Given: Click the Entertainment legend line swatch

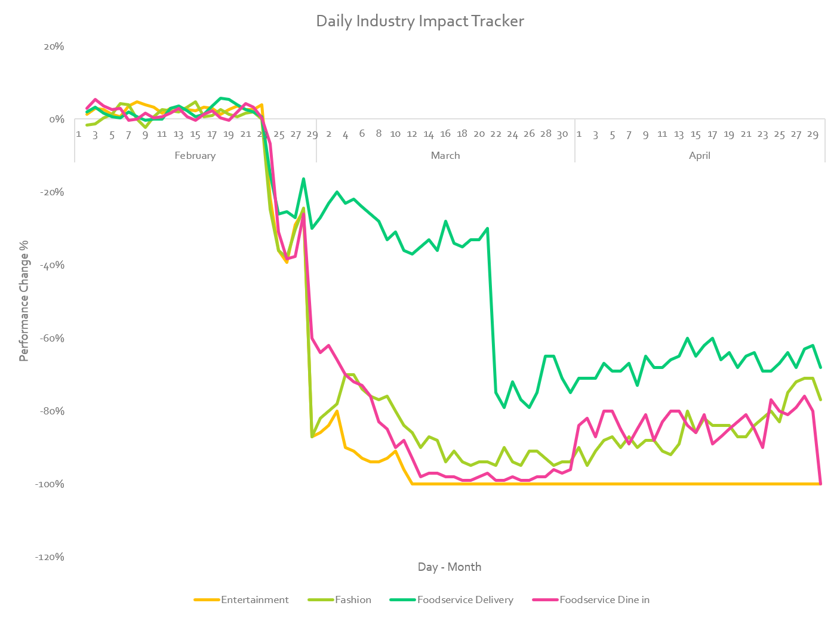Looking at the screenshot, I should [207, 600].
